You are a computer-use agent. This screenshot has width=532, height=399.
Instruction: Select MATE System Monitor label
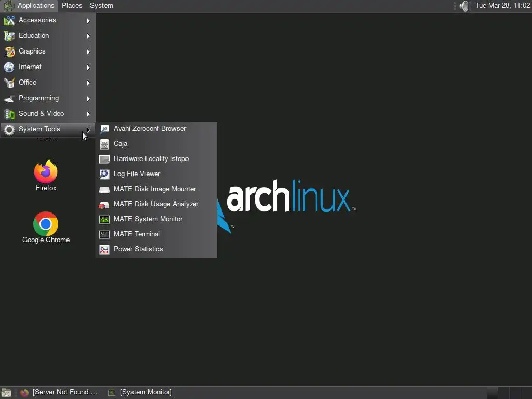click(x=148, y=219)
